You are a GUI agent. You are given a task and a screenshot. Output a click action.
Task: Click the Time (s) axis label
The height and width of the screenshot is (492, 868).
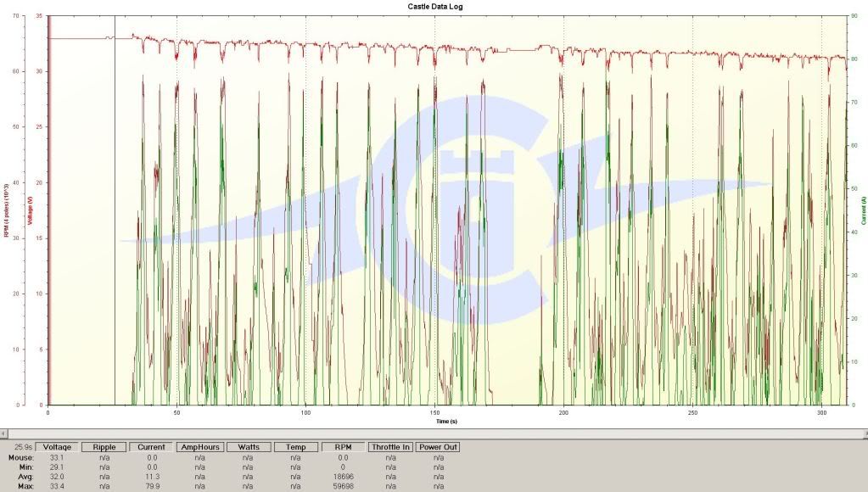[x=447, y=421]
